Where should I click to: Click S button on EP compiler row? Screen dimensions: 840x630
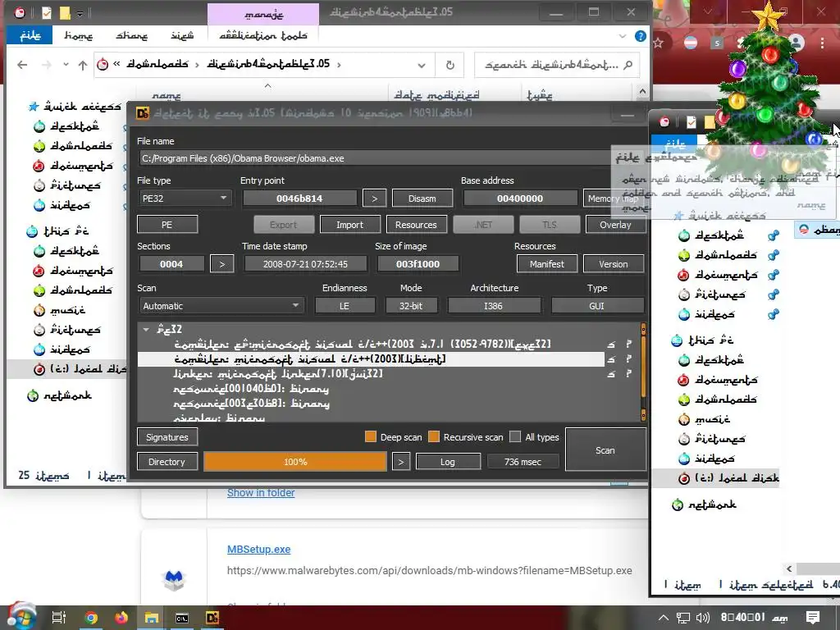coord(611,344)
